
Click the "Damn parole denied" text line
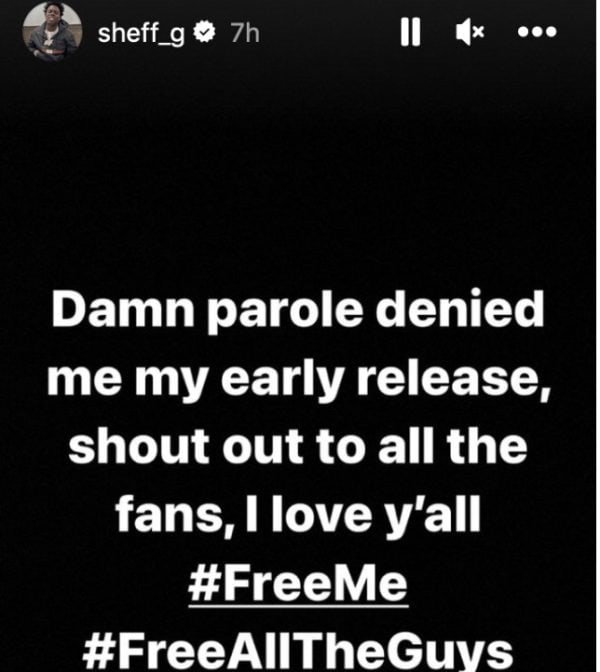coord(298,311)
